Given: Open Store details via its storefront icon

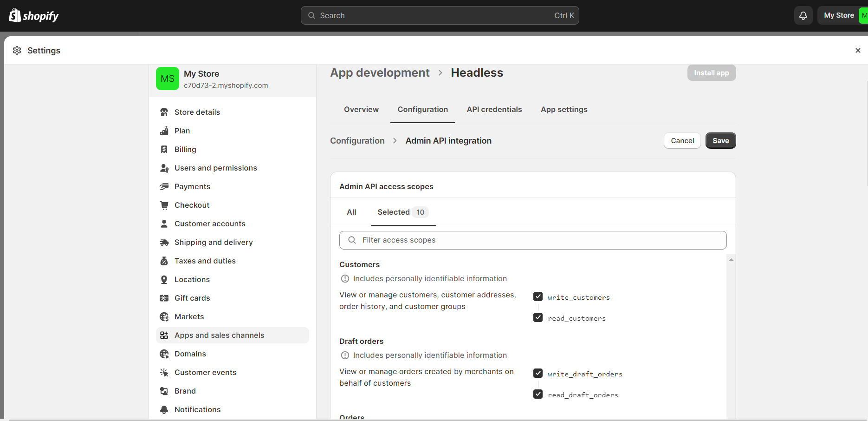Looking at the screenshot, I should pos(164,112).
